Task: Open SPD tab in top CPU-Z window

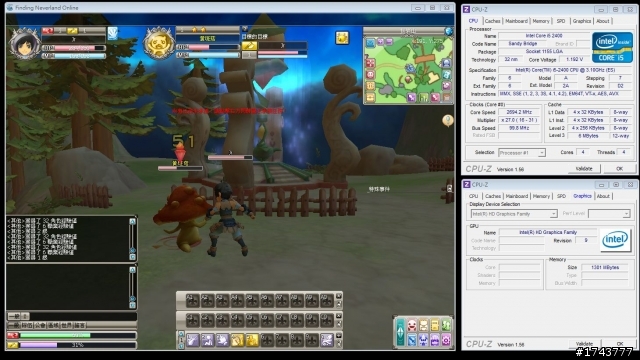Action: tap(561, 21)
